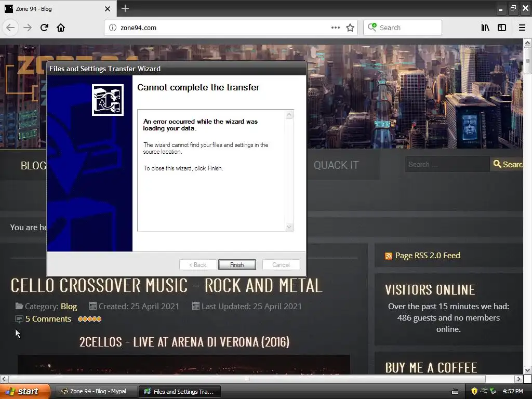The width and height of the screenshot is (532, 399).
Task: Click the orange RSS feed icon
Action: (389, 256)
